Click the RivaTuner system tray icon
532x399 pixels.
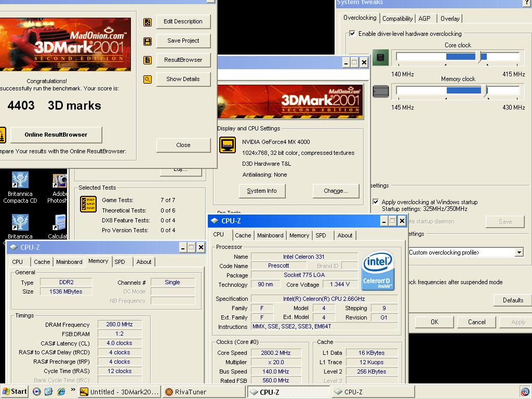(525, 392)
